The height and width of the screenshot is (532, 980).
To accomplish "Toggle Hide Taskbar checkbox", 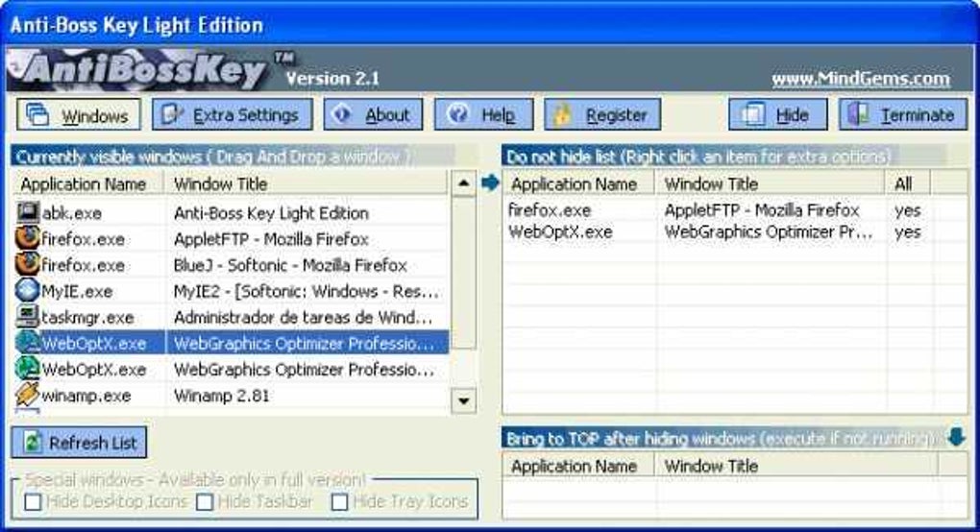I will click(205, 501).
